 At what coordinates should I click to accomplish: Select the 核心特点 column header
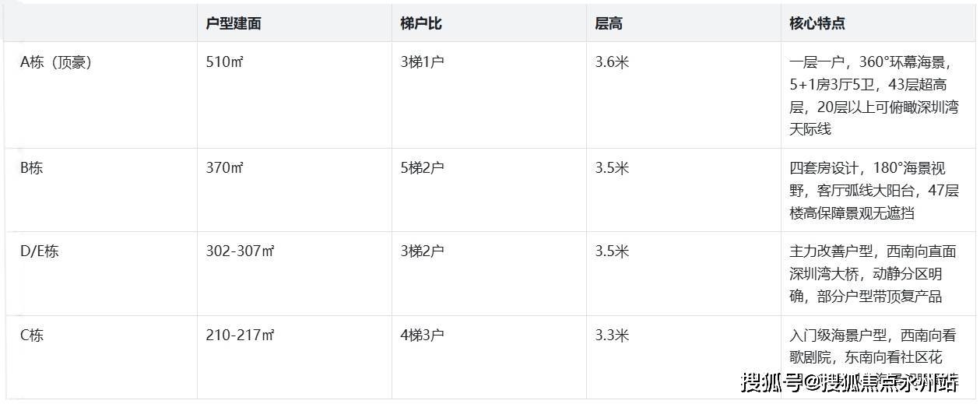coord(817,23)
